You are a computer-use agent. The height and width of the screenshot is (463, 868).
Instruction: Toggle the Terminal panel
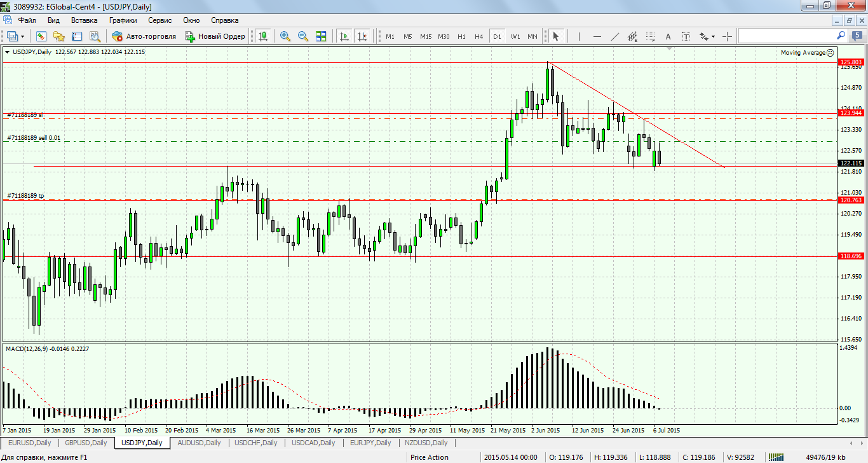[x=77, y=36]
